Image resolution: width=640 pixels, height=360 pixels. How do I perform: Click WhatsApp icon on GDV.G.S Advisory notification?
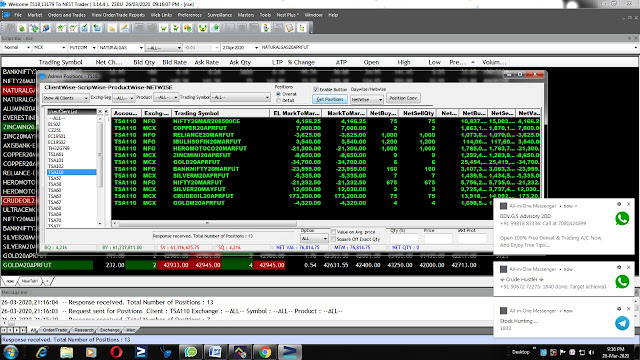pos(622,219)
